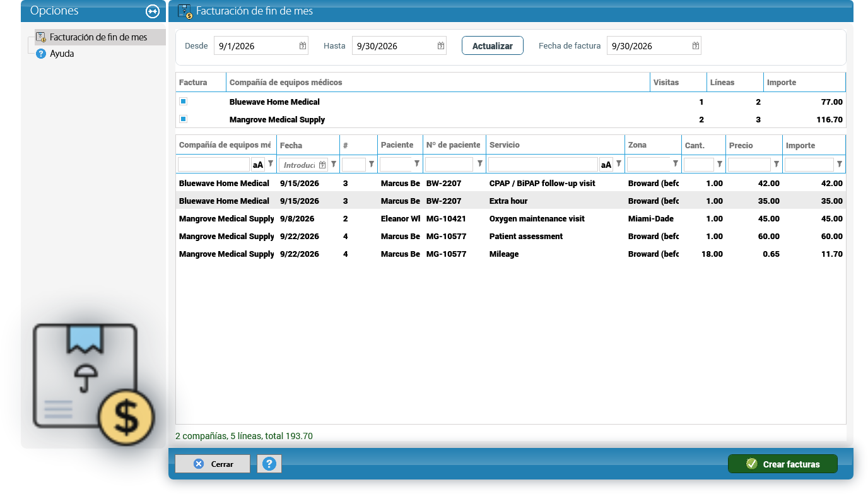Select the Mileage service row
Viewport: 868px width, 494px height.
[x=511, y=254]
